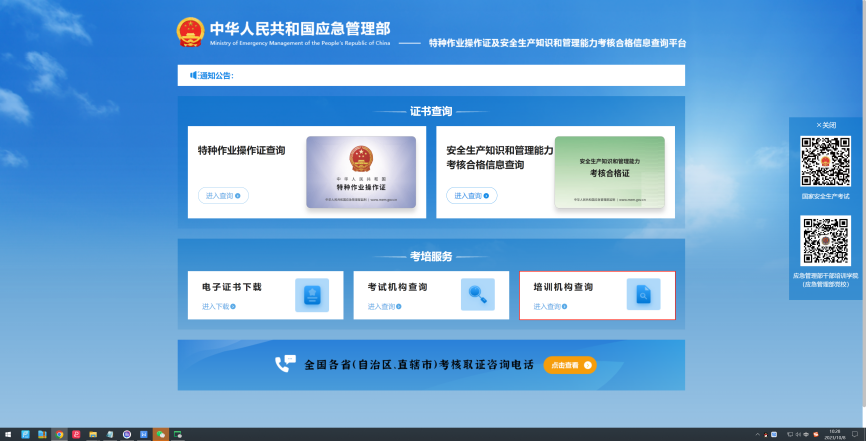Click the phone icon on hotline banner
The image size is (866, 441).
tap(285, 364)
